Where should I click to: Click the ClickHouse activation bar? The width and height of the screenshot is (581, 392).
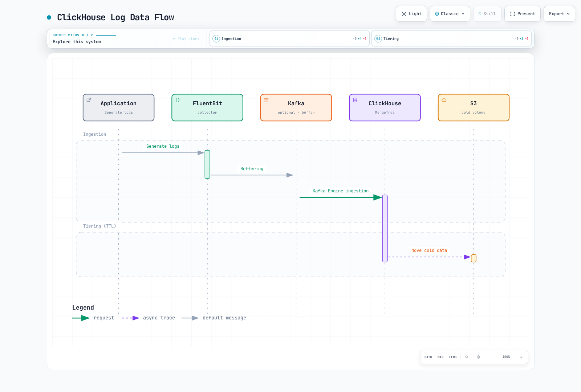point(385,228)
